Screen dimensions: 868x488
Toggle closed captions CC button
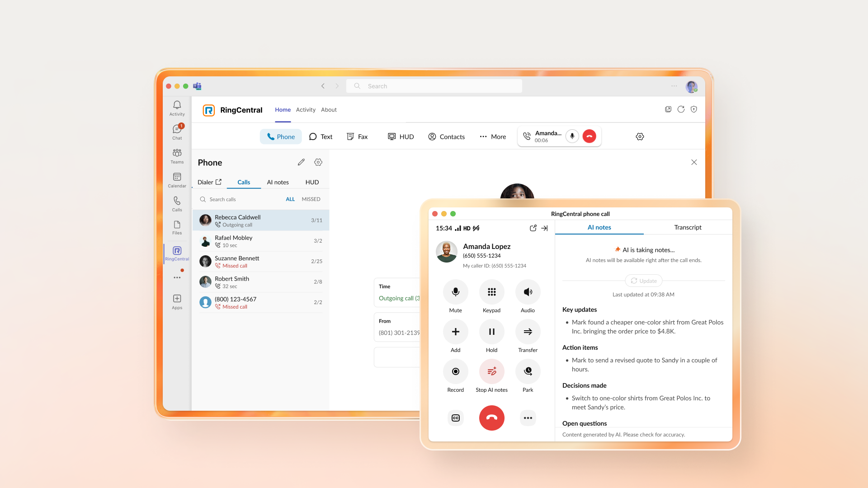455,418
